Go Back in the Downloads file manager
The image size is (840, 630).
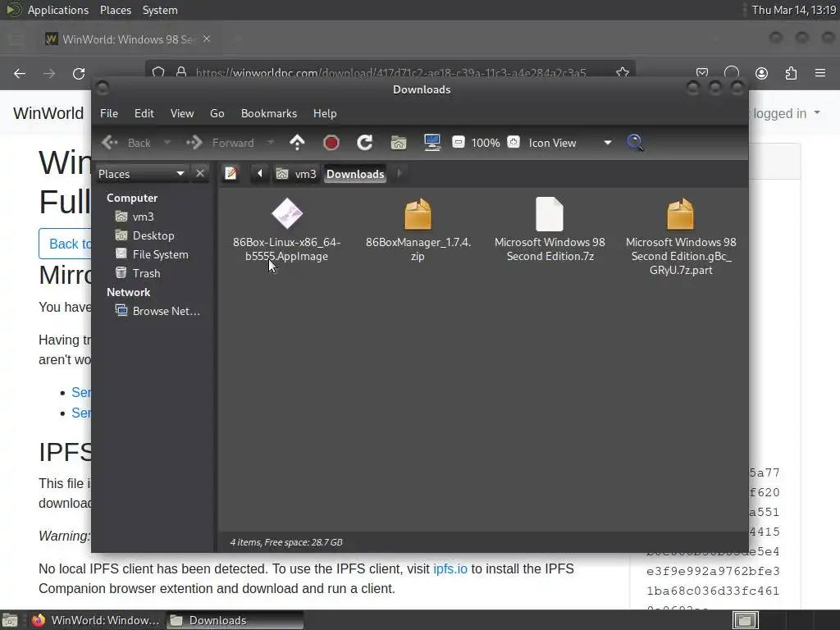point(126,143)
